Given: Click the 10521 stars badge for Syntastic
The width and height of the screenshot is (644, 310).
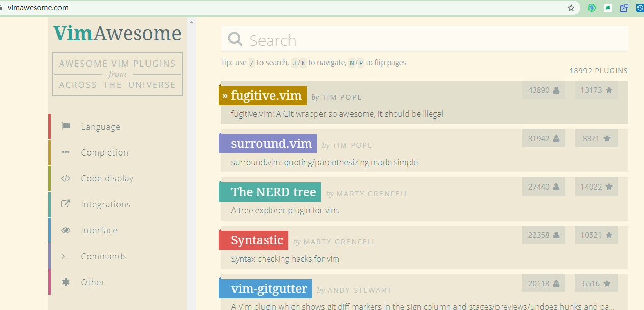Looking at the screenshot, I should pos(597,235).
